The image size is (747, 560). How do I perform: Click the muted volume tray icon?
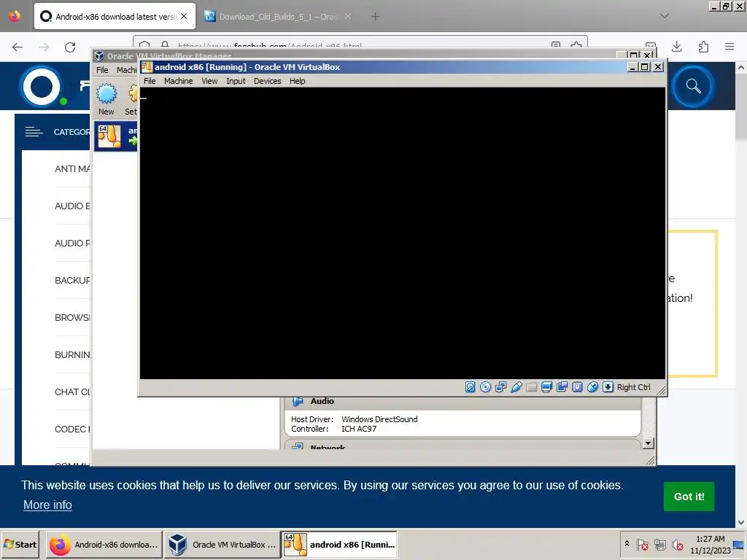point(677,544)
